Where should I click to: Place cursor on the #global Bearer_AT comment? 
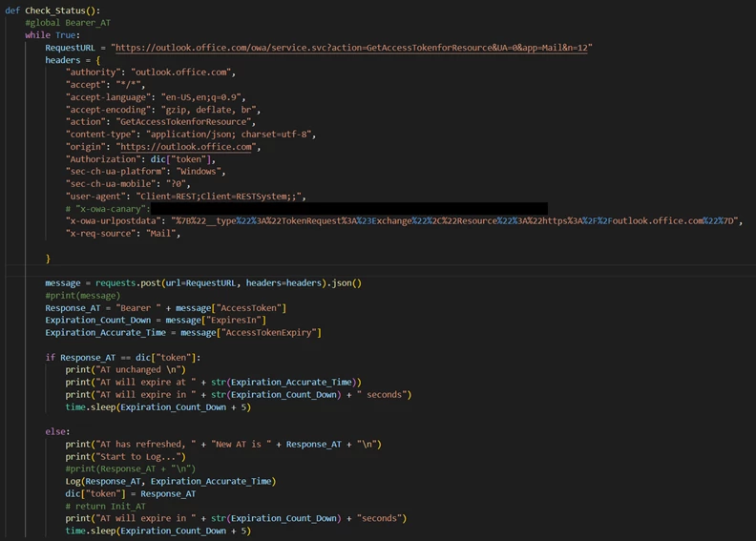click(x=67, y=23)
